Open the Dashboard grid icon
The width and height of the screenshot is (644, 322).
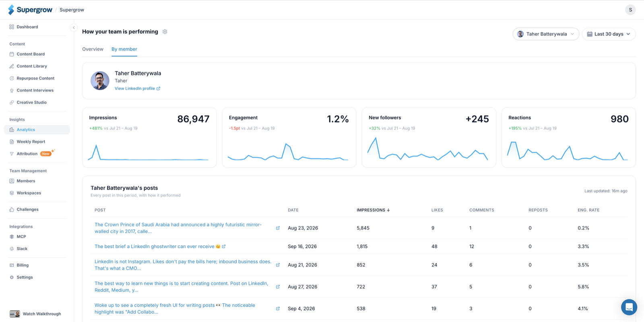12,27
